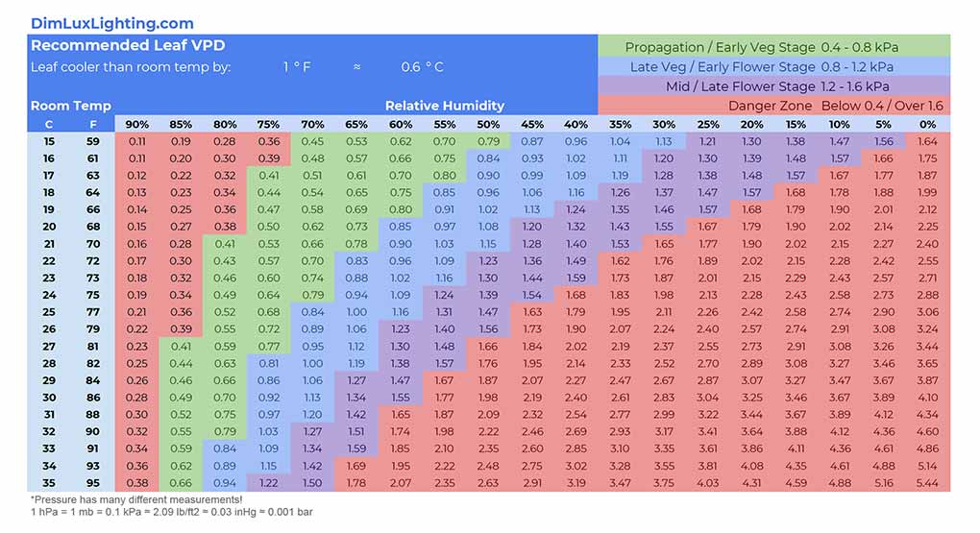Click the Relative Humidity header label

point(444,106)
